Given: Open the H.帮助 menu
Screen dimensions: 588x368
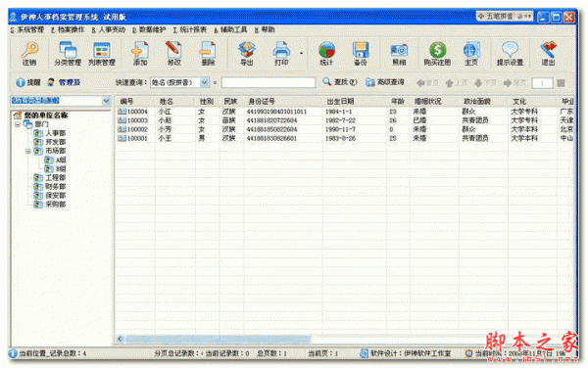Looking at the screenshot, I should pos(265,29).
